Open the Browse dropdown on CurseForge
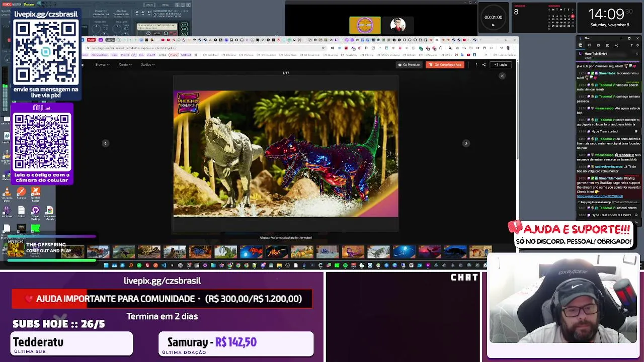Image resolution: width=644 pixels, height=362 pixels. point(102,64)
